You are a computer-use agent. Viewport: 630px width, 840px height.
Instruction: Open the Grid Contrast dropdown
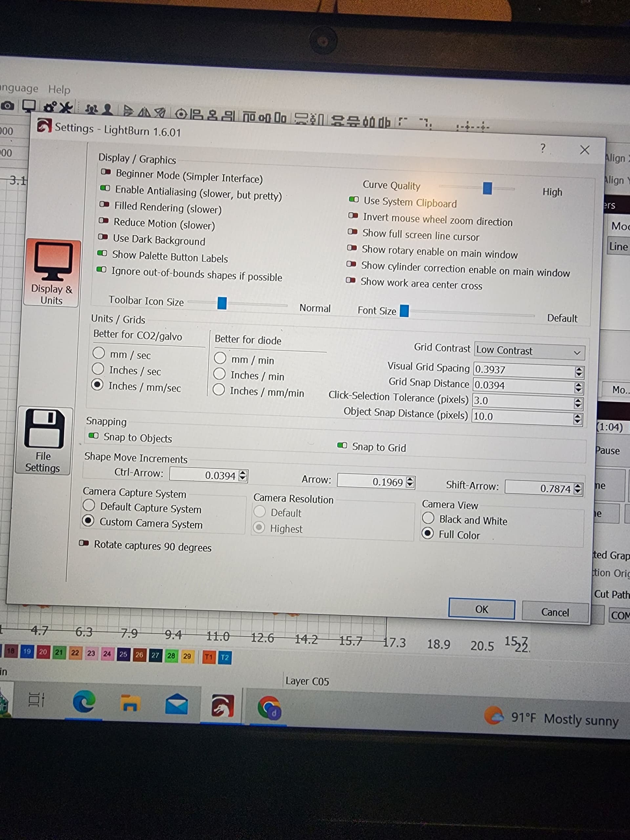[x=529, y=351]
